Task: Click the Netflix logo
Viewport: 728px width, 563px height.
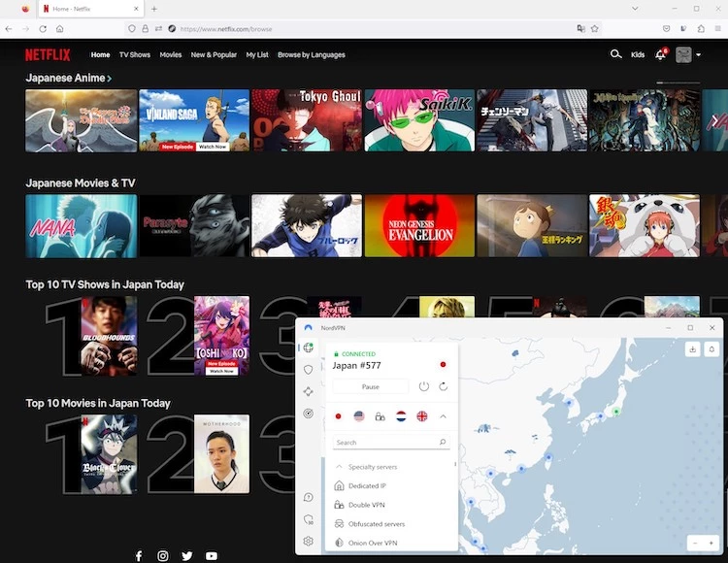Action: [x=48, y=54]
